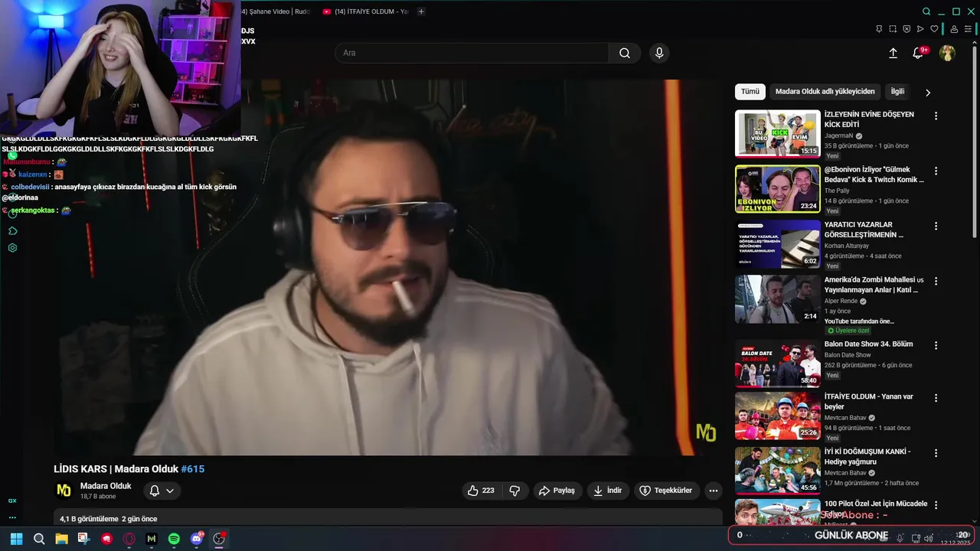Open File Explorer from the taskbar
Viewport: 980px width, 551px height.
[61, 539]
